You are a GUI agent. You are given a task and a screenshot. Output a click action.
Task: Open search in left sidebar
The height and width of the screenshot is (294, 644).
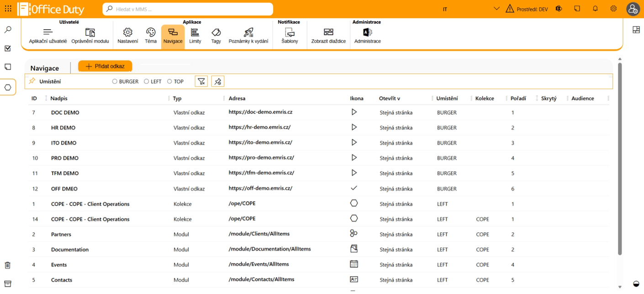[x=8, y=30]
